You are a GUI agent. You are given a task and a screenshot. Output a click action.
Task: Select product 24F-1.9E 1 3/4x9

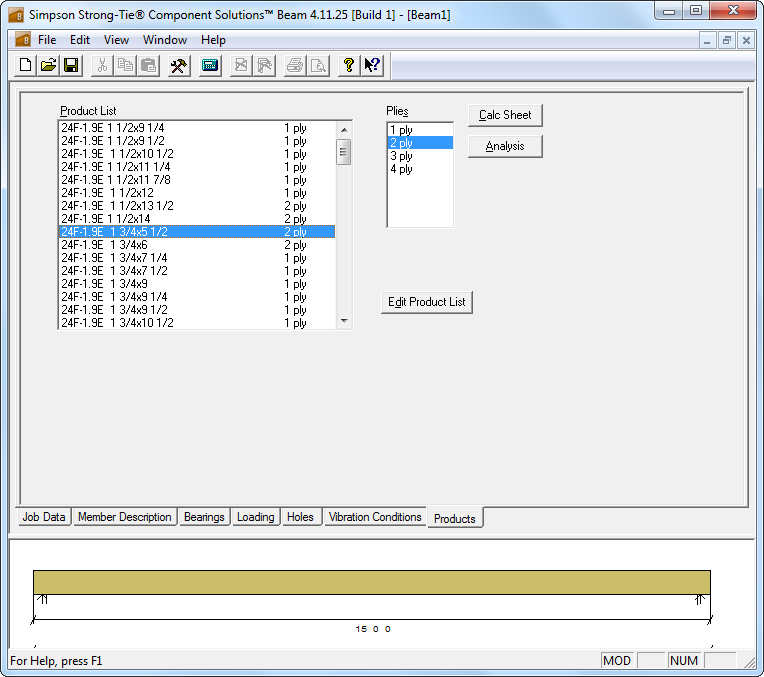197,284
